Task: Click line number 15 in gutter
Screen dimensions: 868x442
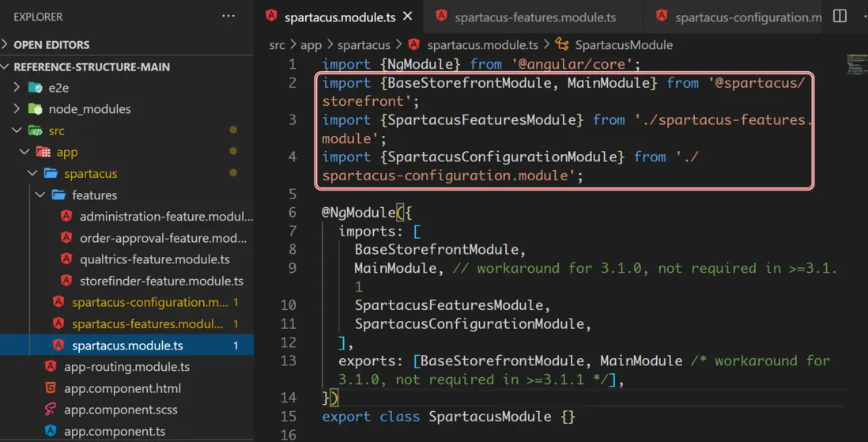Action: pyautogui.click(x=289, y=417)
